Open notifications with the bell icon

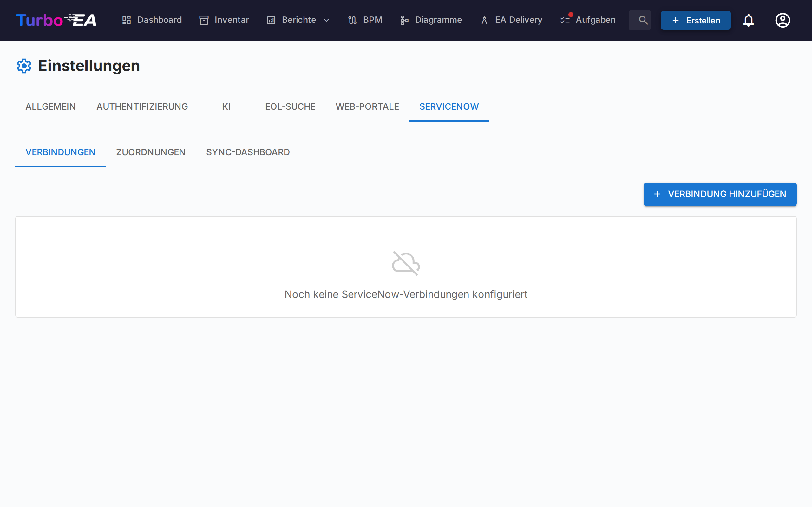pyautogui.click(x=749, y=20)
